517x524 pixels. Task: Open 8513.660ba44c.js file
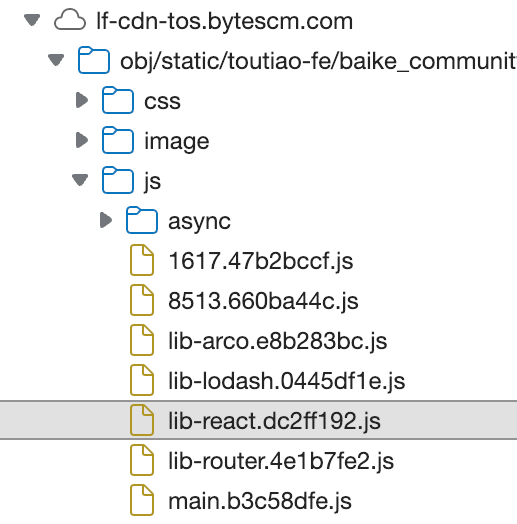pyautogui.click(x=263, y=301)
